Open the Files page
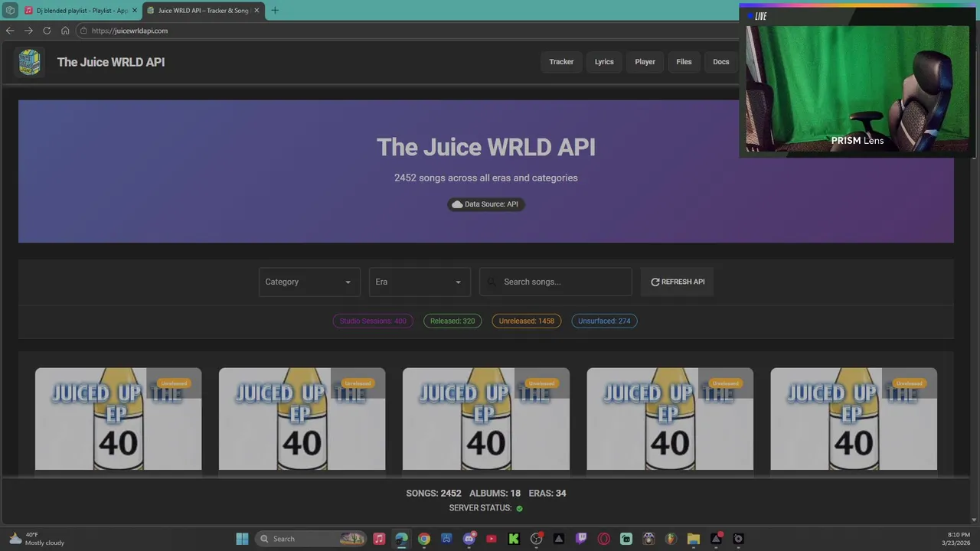 [684, 62]
